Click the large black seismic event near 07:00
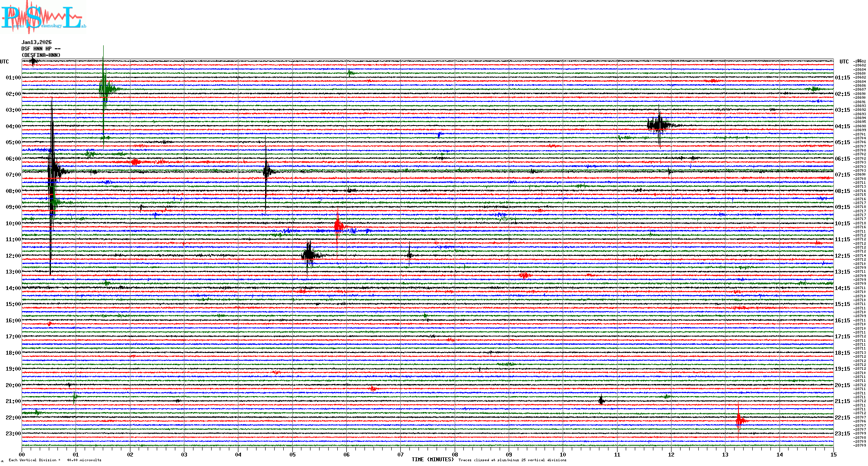This screenshot has width=868, height=466. coord(53,171)
